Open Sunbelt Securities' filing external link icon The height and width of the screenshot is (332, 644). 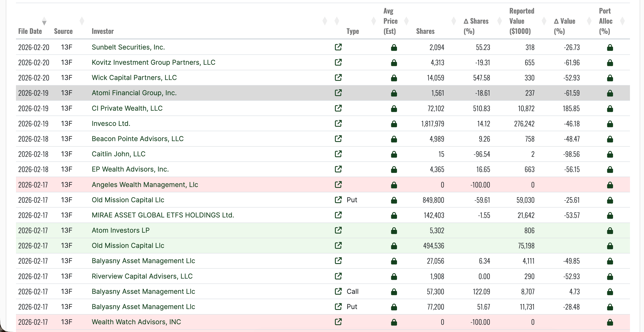(x=338, y=47)
